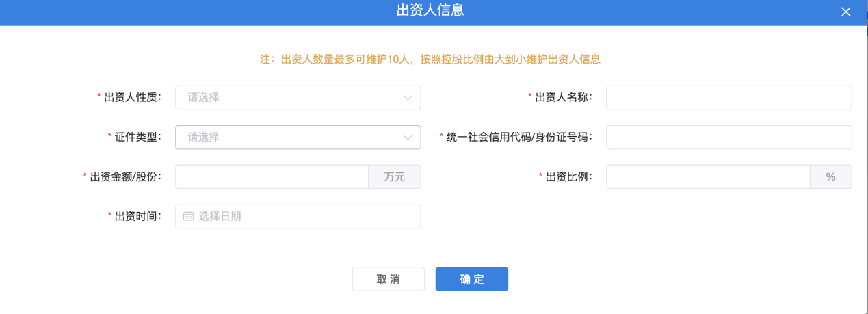
Task: Select the 出资比例 input field
Action: [708, 177]
